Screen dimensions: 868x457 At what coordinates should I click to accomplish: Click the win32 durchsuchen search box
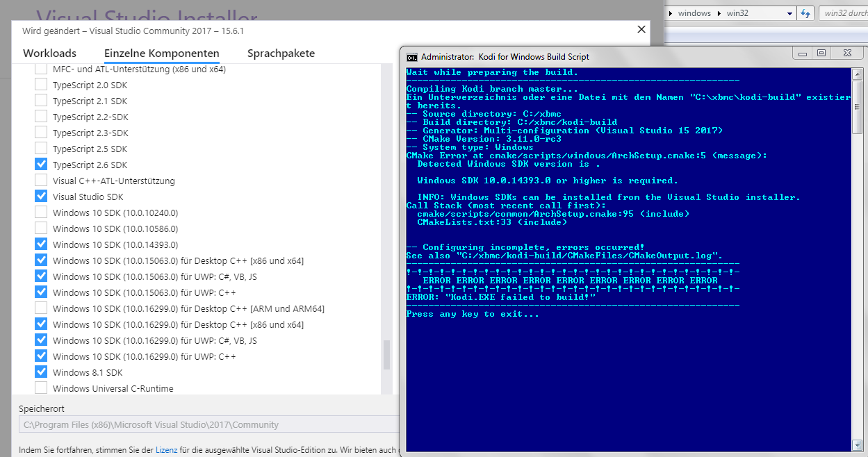(x=843, y=13)
